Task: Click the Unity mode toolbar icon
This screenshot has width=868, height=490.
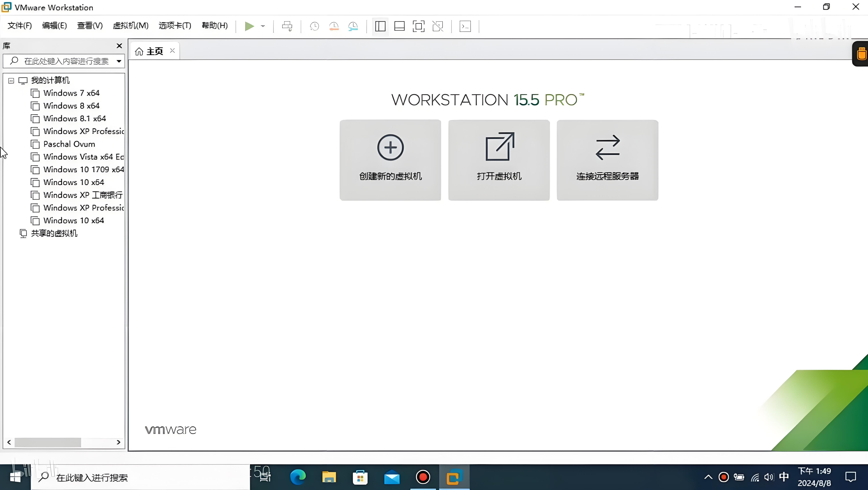Action: [438, 26]
